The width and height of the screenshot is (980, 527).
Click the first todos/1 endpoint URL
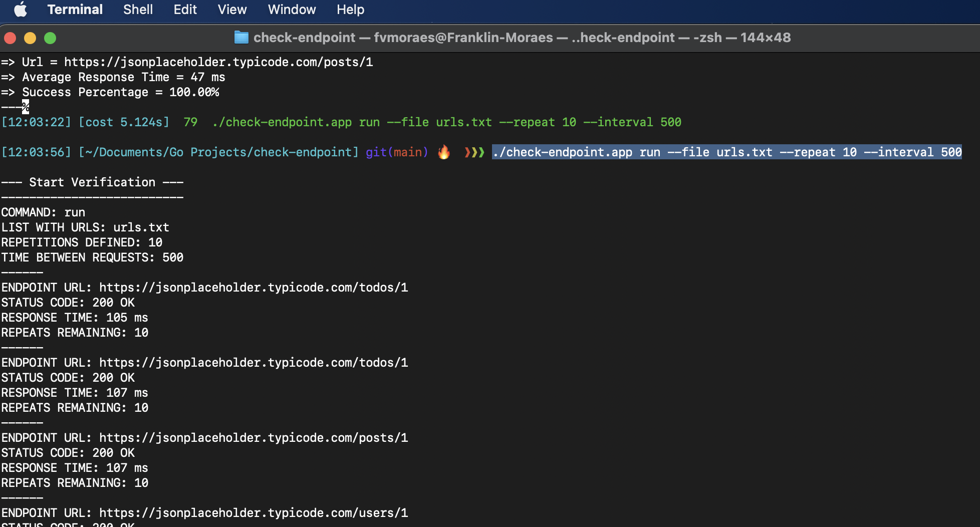click(x=254, y=288)
